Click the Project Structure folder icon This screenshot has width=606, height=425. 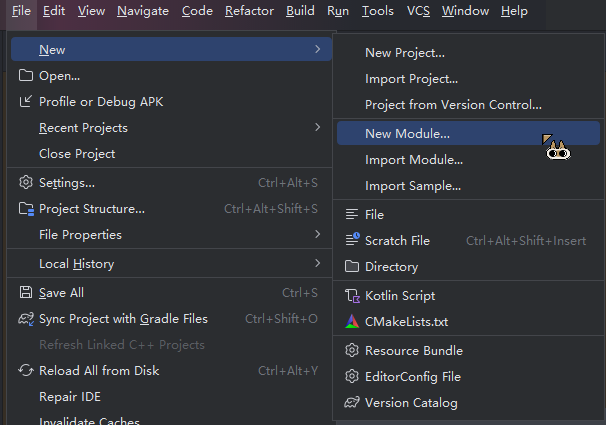pyautogui.click(x=26, y=209)
